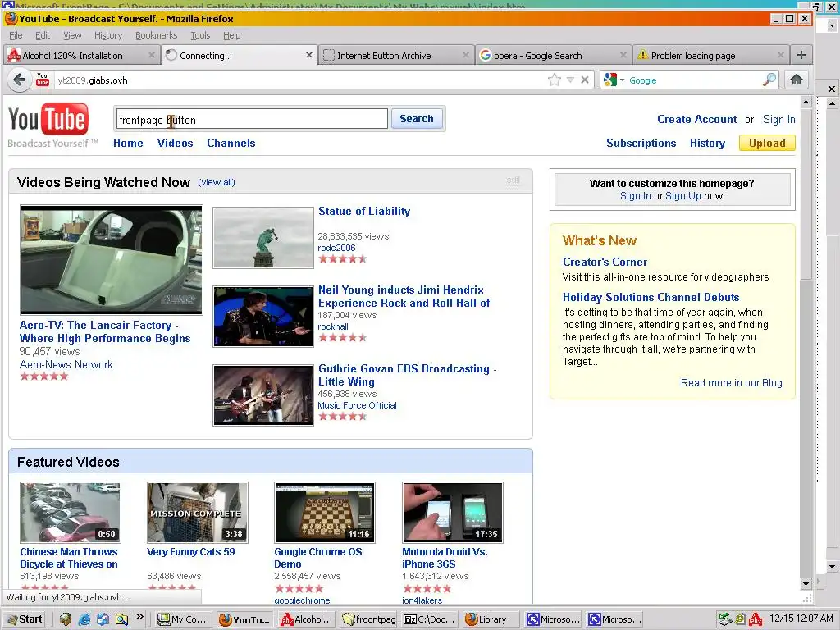
Task: Open the Videos navigation link
Action: pyautogui.click(x=176, y=143)
